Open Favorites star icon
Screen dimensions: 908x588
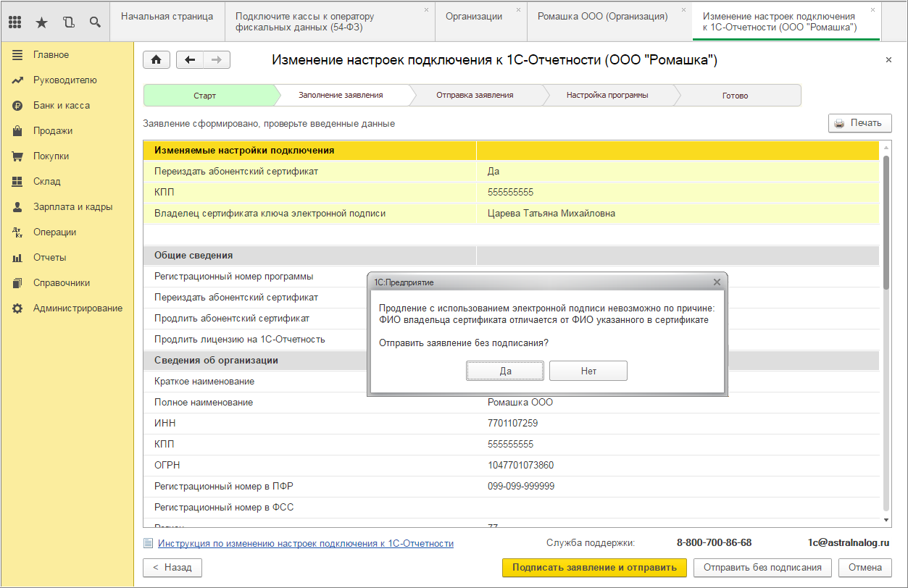pyautogui.click(x=41, y=22)
